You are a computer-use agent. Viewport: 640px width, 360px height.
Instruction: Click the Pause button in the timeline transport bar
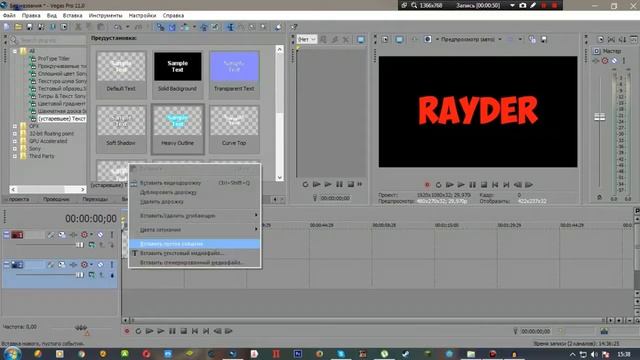tap(172, 331)
